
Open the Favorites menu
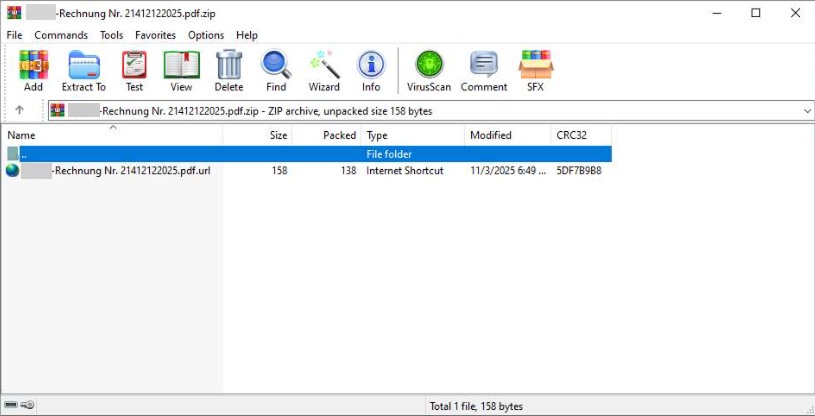click(x=155, y=35)
